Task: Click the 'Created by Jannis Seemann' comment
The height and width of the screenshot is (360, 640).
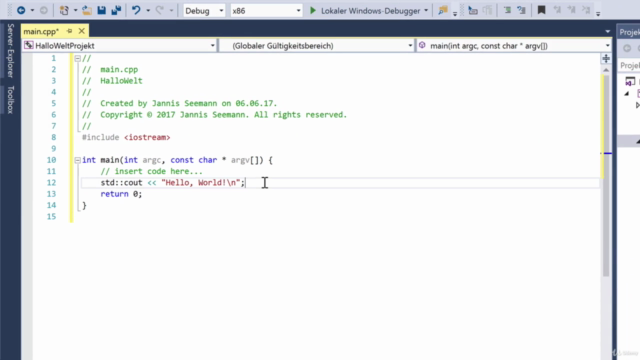Action: (x=180, y=104)
